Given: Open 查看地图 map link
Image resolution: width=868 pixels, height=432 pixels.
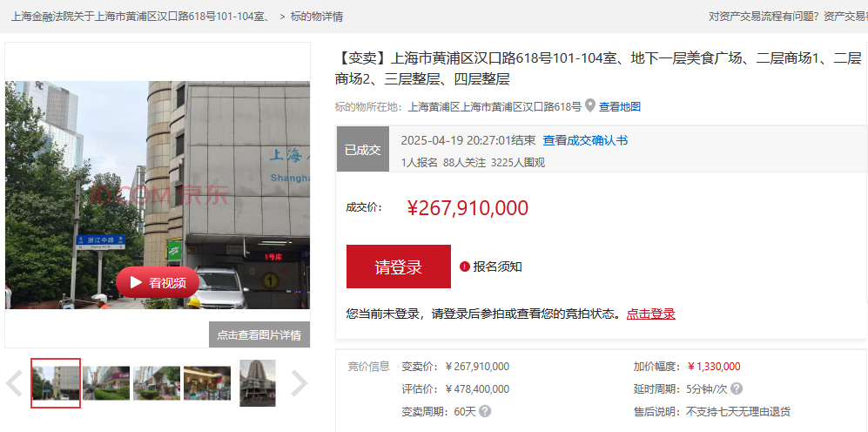Looking at the screenshot, I should coord(620,107).
